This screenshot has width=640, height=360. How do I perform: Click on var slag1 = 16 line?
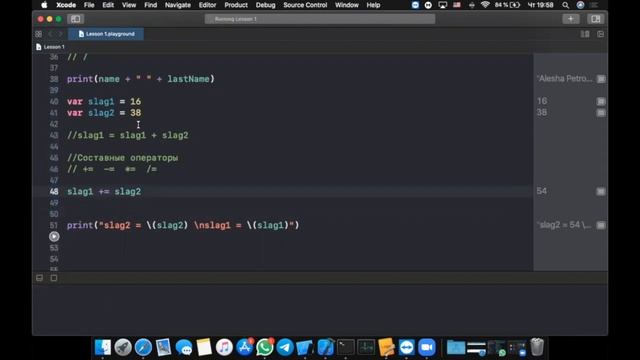pos(104,101)
